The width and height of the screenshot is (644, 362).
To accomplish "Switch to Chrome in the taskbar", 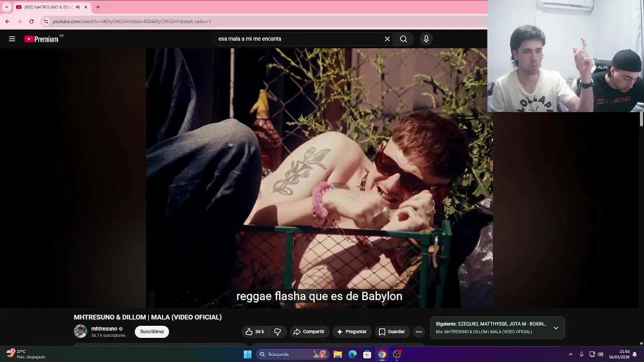I will (382, 354).
